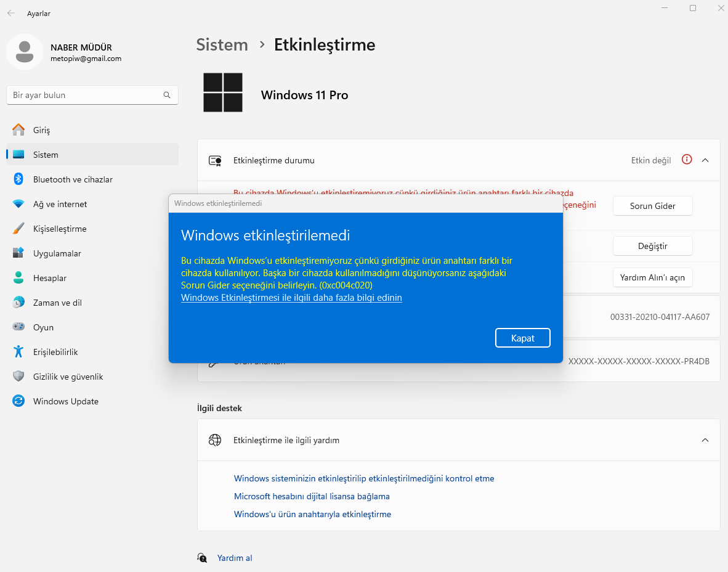The image size is (728, 572).
Task: Click the Bluetooth icon in sidebar
Action: [x=18, y=179]
